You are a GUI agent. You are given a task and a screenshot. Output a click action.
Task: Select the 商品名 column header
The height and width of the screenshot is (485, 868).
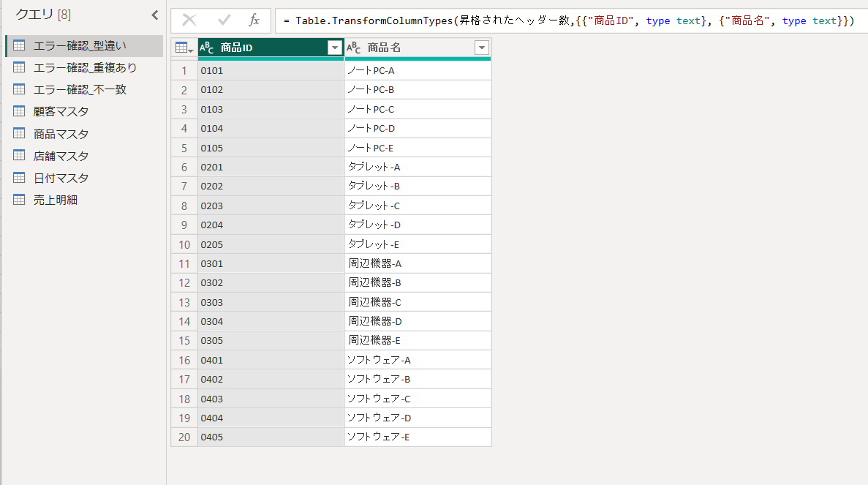click(418, 48)
